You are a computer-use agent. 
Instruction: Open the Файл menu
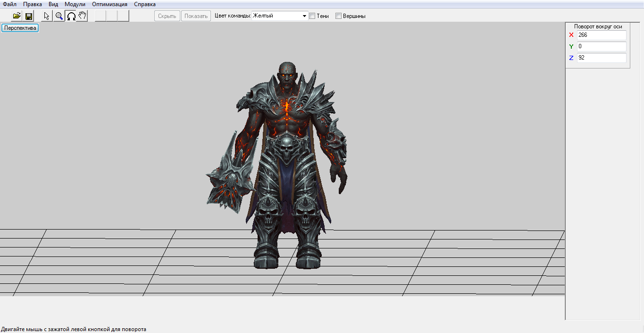pos(9,4)
